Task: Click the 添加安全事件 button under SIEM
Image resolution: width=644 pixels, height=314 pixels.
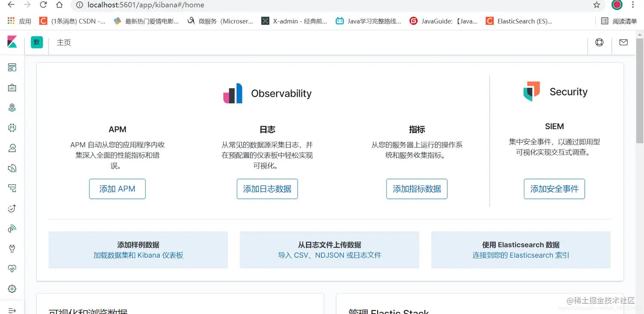Action: (x=554, y=189)
